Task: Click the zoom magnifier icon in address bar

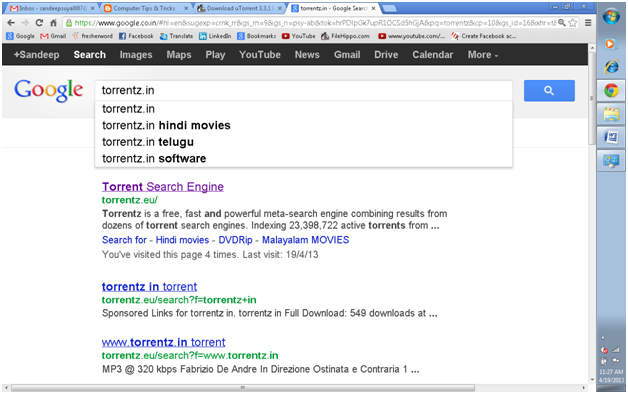Action: click(562, 23)
